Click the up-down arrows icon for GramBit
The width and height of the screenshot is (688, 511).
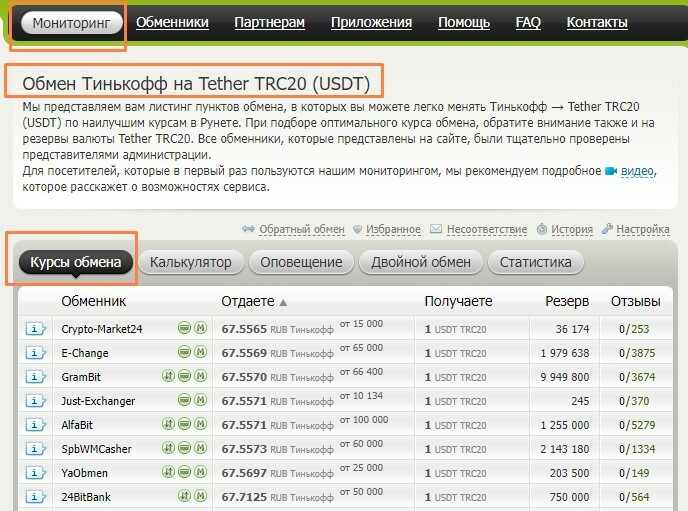168,376
